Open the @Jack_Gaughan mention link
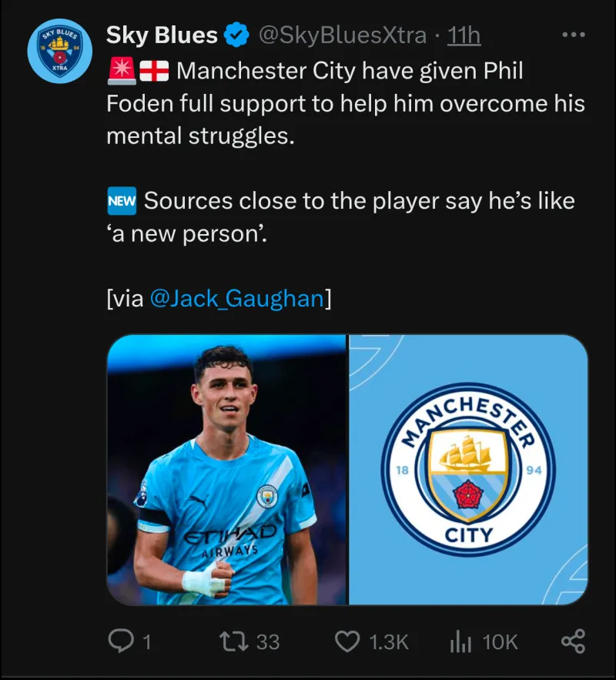Image resolution: width=616 pixels, height=680 pixels. click(x=236, y=298)
